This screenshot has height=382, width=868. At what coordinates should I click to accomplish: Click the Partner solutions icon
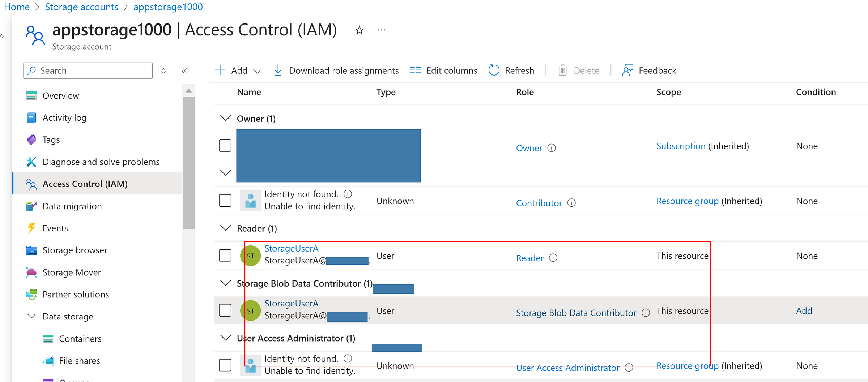pyautogui.click(x=31, y=295)
